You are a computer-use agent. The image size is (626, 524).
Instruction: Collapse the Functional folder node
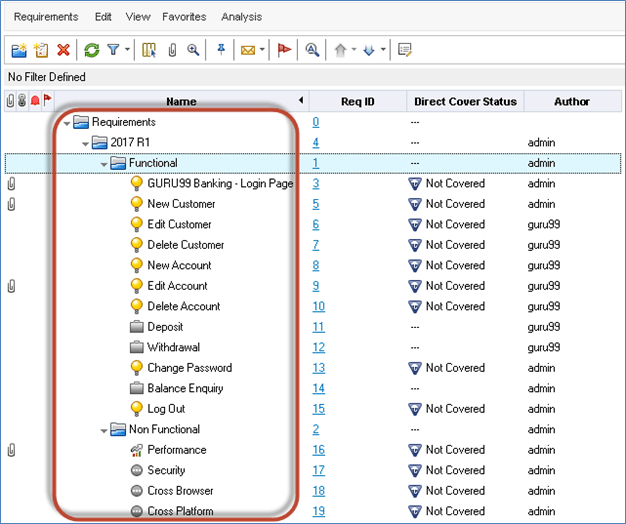tap(104, 163)
